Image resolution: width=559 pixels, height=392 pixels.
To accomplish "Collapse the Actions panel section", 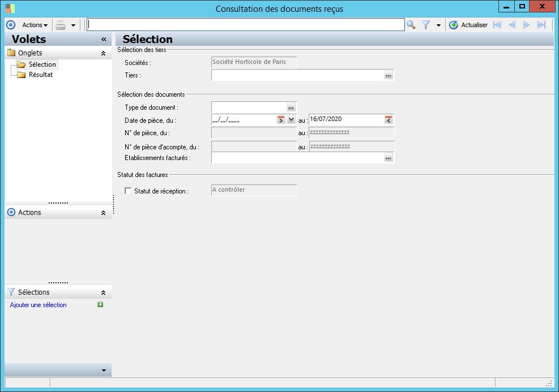I will pos(103,213).
